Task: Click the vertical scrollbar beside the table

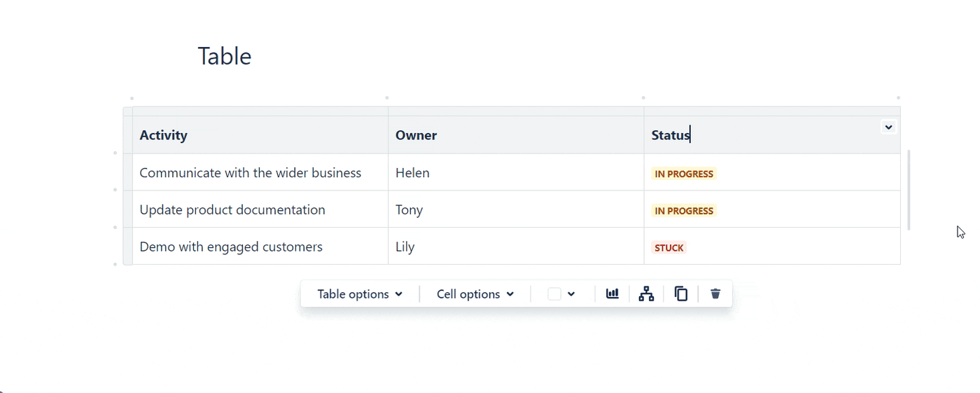Action: tap(909, 190)
